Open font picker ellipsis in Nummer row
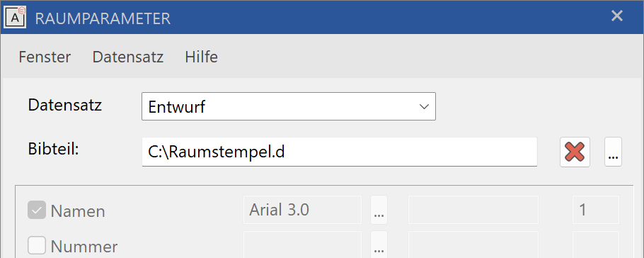 tap(379, 245)
